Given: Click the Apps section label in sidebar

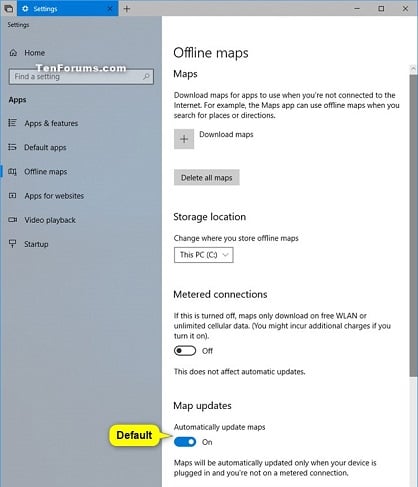Looking at the screenshot, I should click(x=17, y=100).
